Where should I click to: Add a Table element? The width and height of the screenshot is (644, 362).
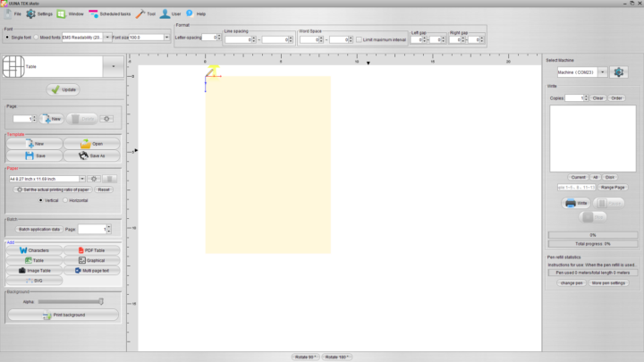click(35, 260)
